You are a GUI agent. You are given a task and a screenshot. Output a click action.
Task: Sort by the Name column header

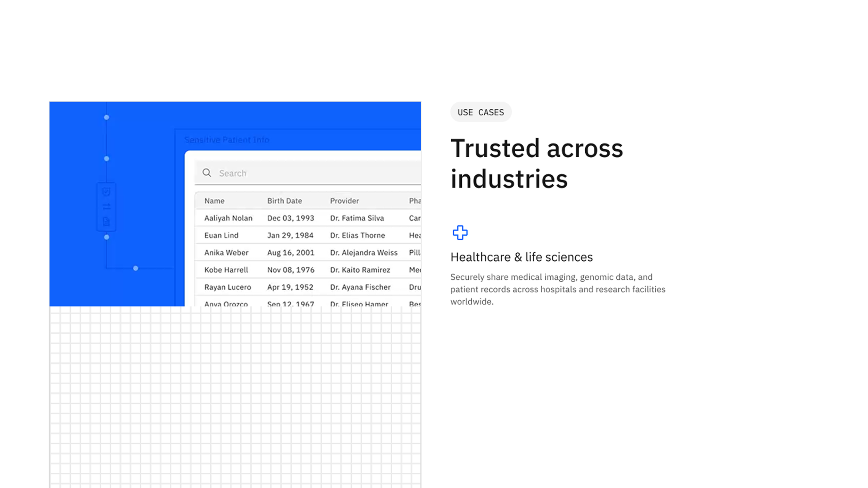tap(214, 201)
